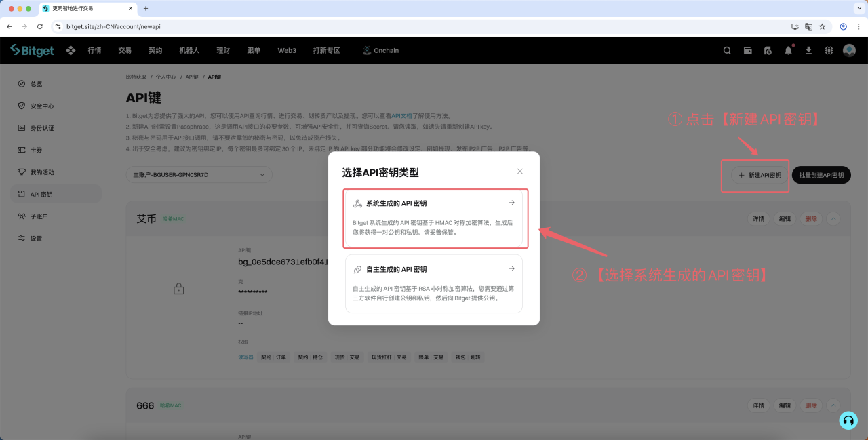Click the address bar showing bitget.site URL
Image resolution: width=868 pixels, height=440 pixels.
[x=420, y=26]
